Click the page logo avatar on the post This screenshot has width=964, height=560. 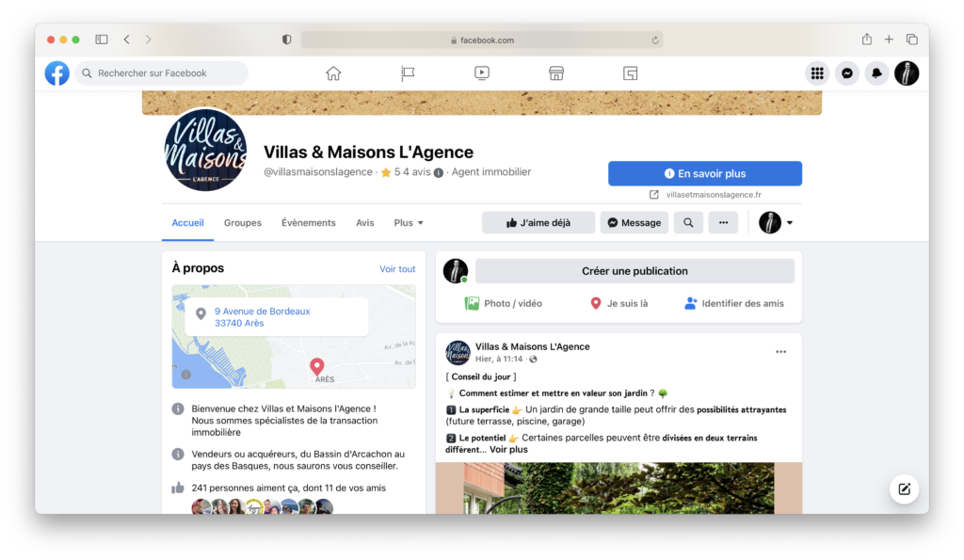click(458, 353)
